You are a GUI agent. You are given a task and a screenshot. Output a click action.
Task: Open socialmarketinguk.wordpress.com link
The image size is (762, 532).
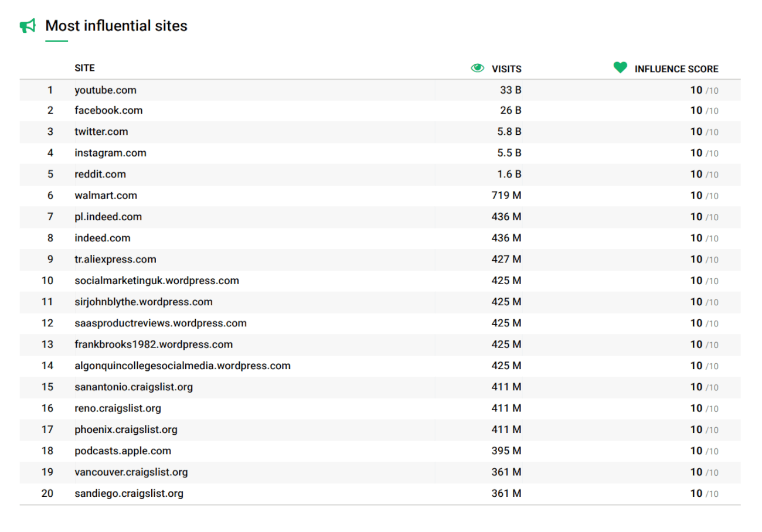click(157, 281)
